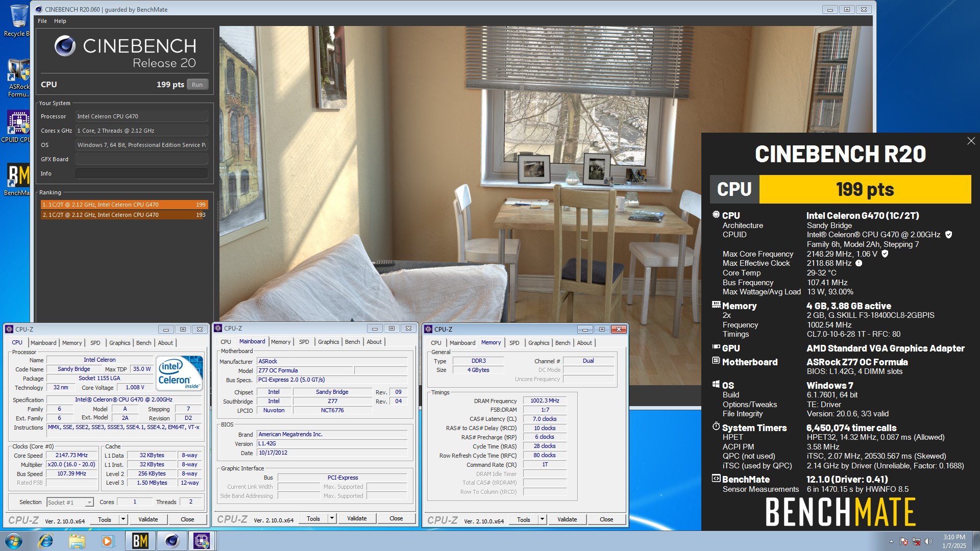
Task: Open Windows Explorer from the taskbar
Action: [x=77, y=541]
